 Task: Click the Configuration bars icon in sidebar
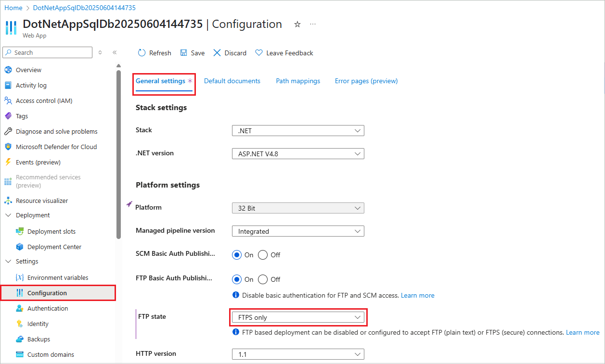pyautogui.click(x=20, y=293)
